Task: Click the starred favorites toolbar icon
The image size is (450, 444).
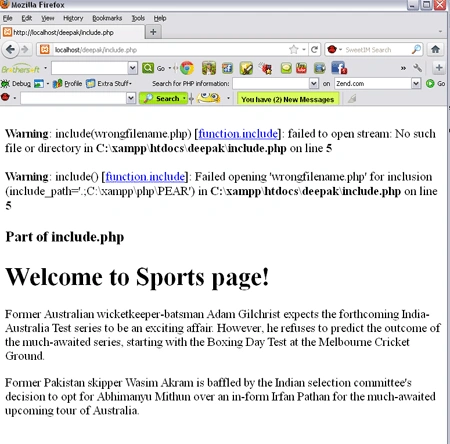Action: tap(266, 68)
